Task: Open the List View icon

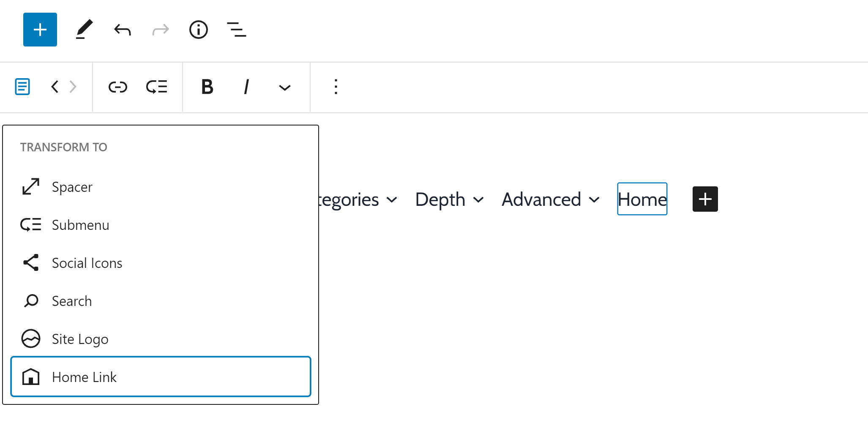Action: [x=237, y=30]
